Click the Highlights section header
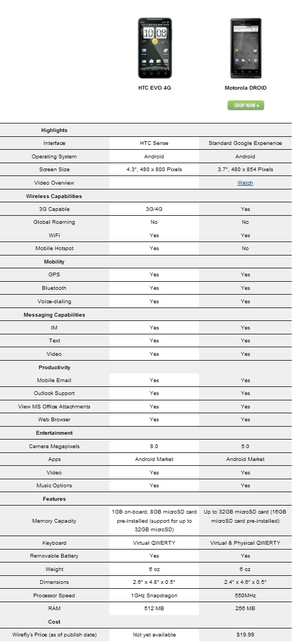The image size is (296, 644). click(x=54, y=130)
